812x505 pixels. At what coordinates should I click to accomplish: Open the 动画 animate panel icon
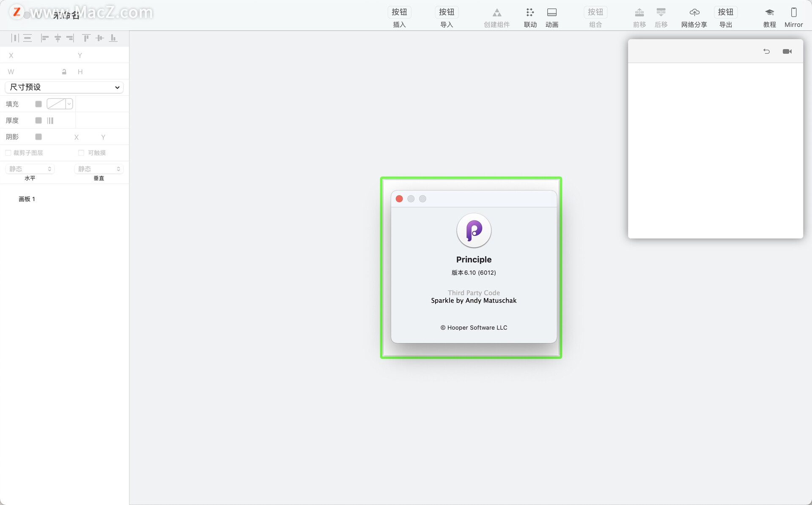[552, 13]
